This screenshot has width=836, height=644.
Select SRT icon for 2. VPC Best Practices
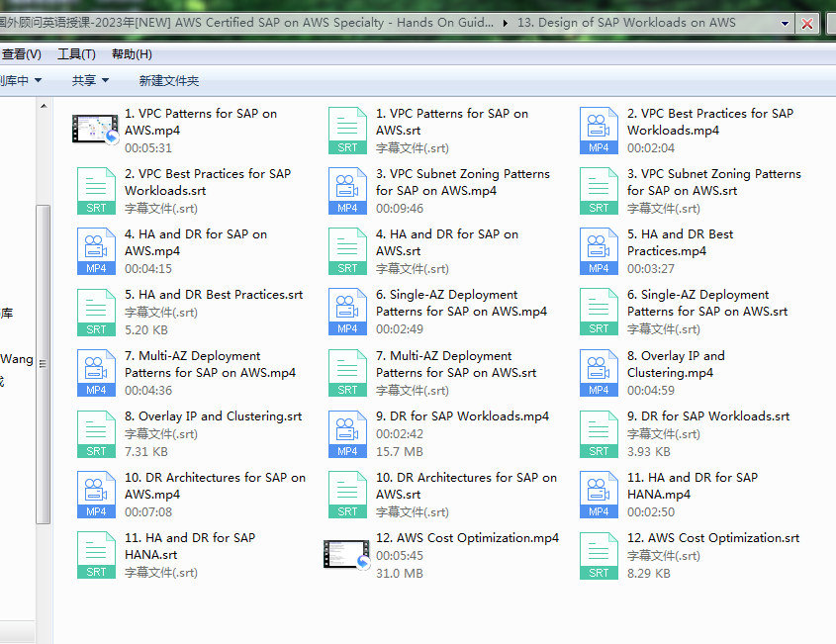(x=96, y=191)
